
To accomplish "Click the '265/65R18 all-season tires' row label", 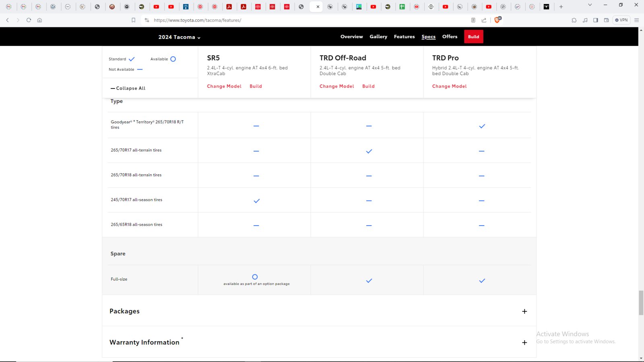I will [136, 225].
